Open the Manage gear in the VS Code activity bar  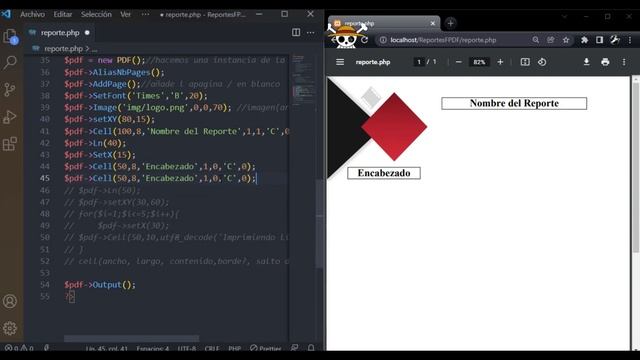pyautogui.click(x=10, y=328)
